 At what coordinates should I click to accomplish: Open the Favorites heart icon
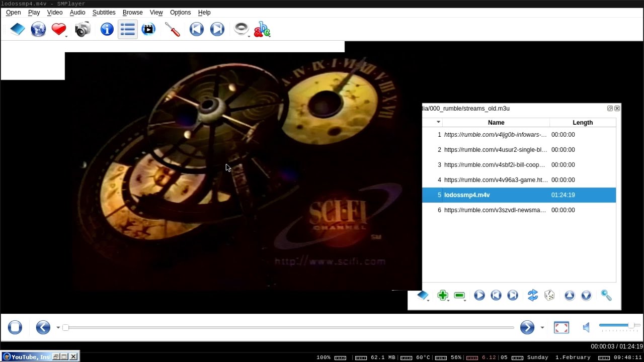coord(58,29)
